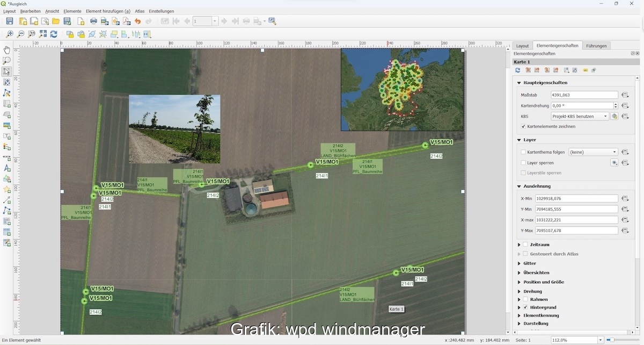Save the layout with the disk icon
644x345 pixels.
tap(10, 21)
